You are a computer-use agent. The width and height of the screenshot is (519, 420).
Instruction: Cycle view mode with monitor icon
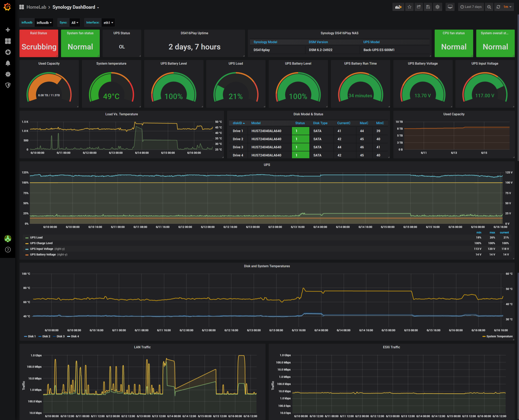tap(450, 7)
